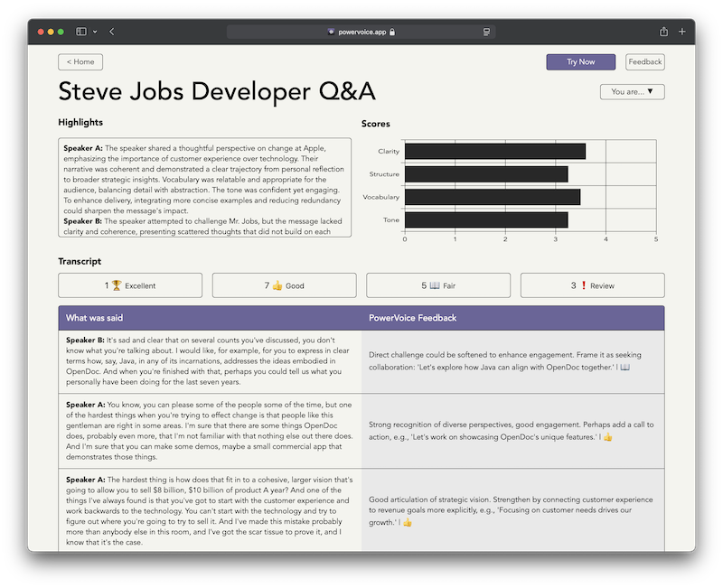This screenshot has height=588, width=723.
Task: Select 'The hardest thing is how' transcript
Action: pos(210,510)
